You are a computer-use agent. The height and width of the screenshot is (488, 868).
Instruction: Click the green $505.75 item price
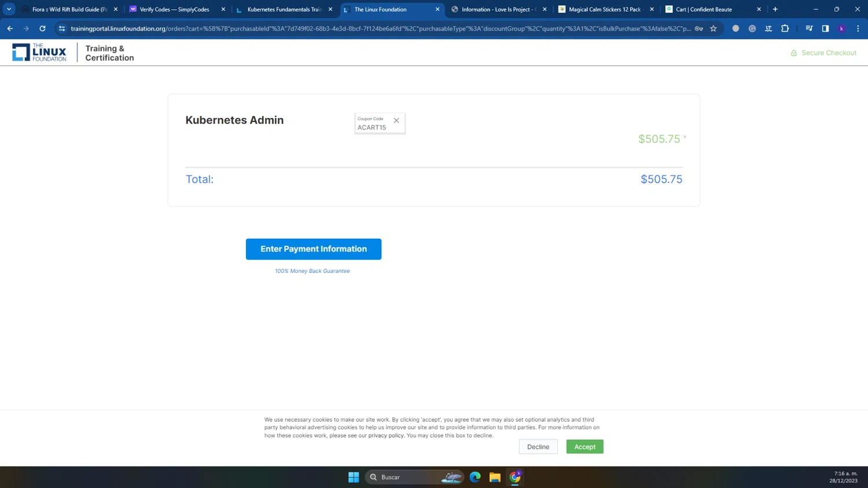[x=659, y=139]
